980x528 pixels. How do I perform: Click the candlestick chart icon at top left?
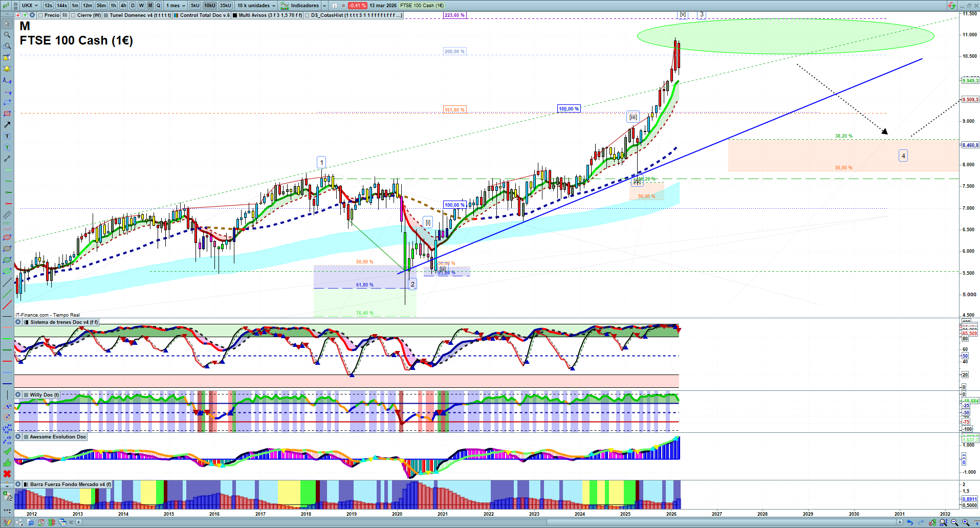pos(6,6)
